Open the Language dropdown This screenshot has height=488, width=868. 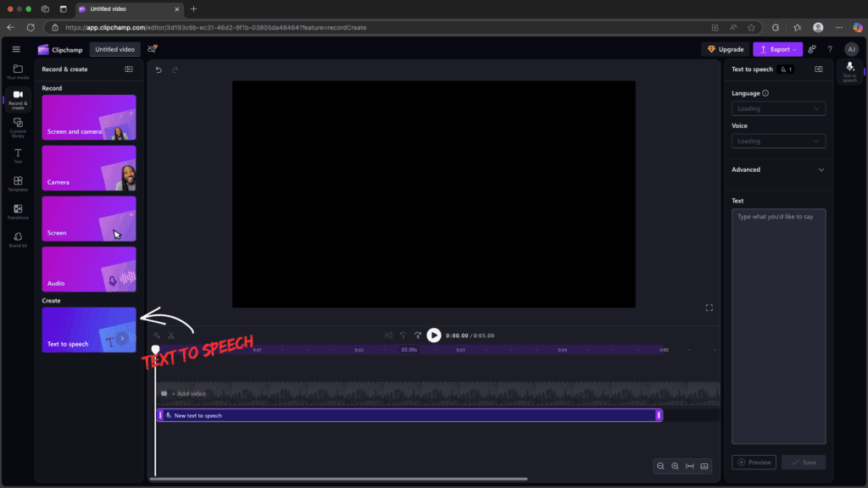(x=778, y=108)
